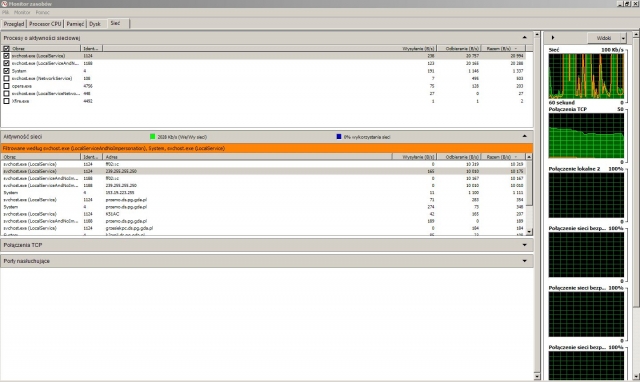Select network row with address 153.19.223.255

pyautogui.click(x=263, y=193)
